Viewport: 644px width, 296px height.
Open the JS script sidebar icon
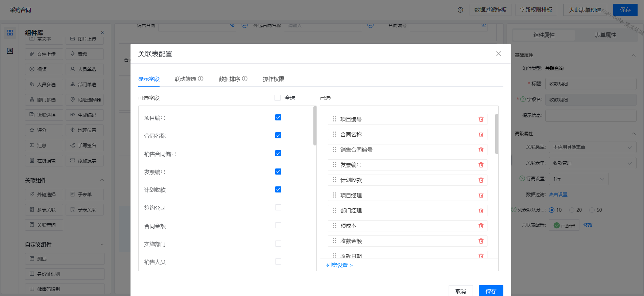pyautogui.click(x=10, y=51)
